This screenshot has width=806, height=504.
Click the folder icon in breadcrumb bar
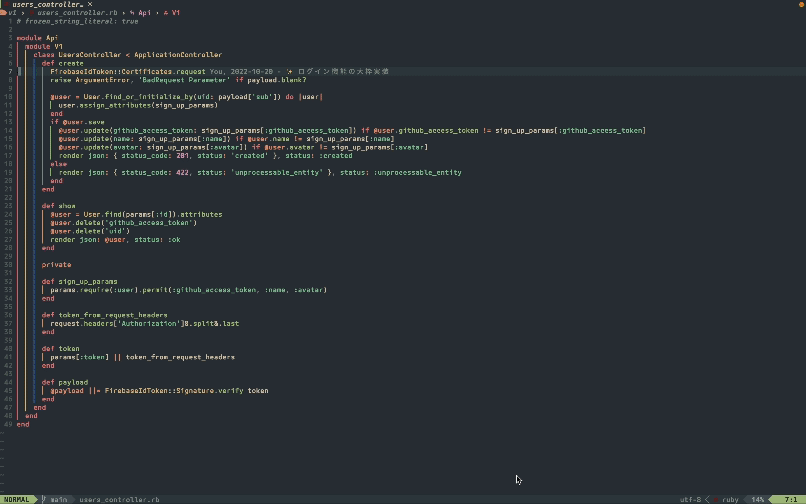[x=3, y=13]
